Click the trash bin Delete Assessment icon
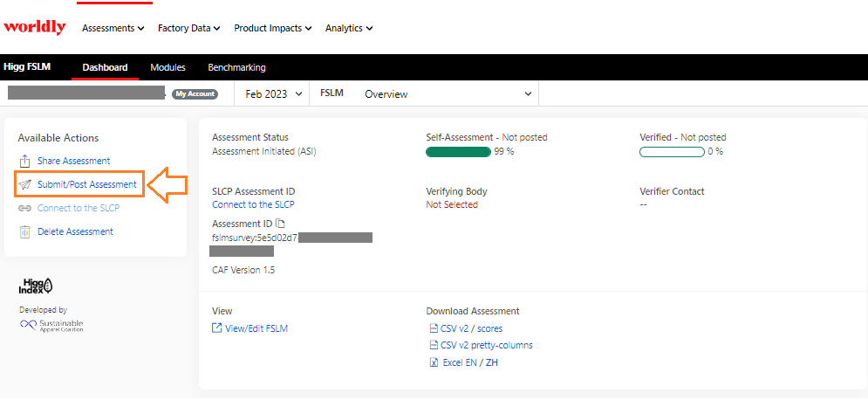This screenshot has height=400, width=868. (x=24, y=231)
